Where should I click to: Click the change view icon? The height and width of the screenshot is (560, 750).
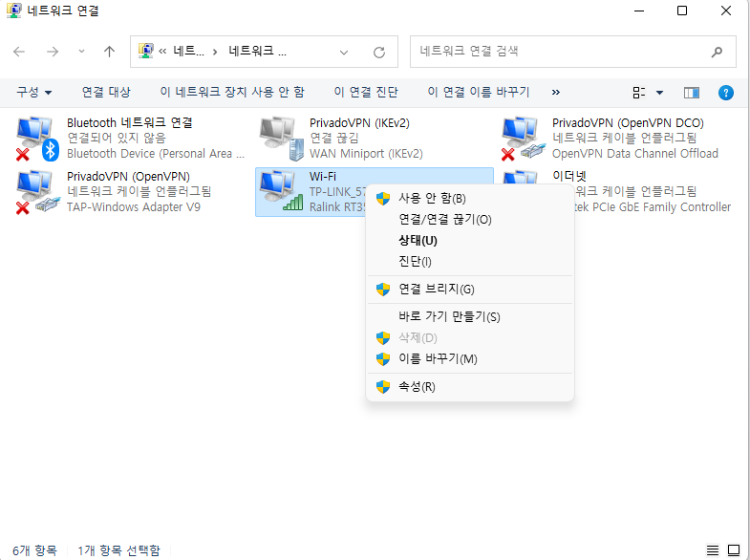coord(639,93)
